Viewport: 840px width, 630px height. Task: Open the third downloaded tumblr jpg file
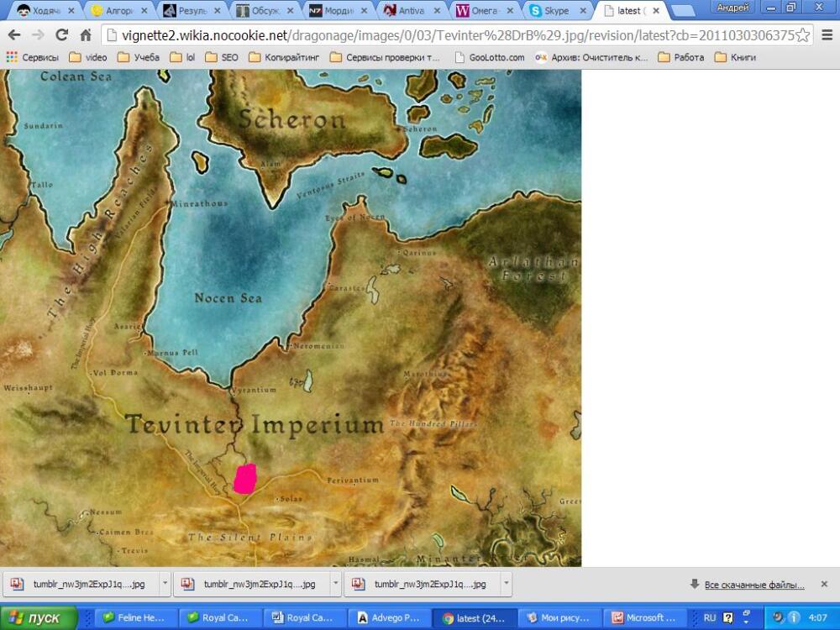point(423,584)
